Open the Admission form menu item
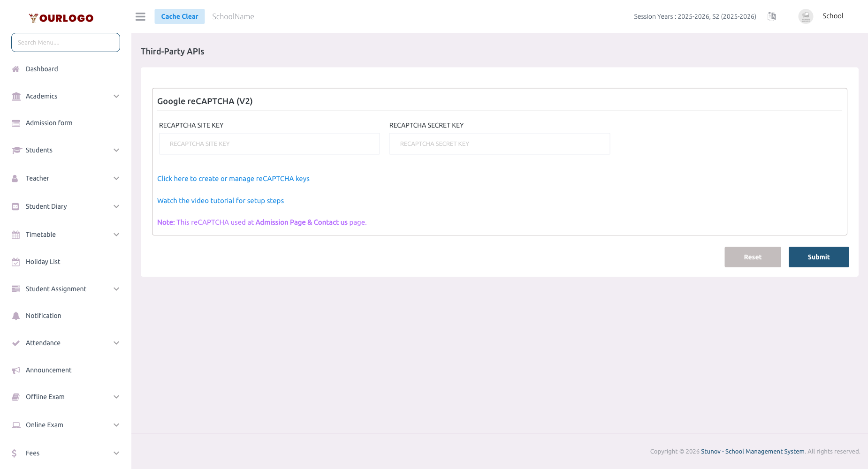This screenshot has width=868, height=469. (x=49, y=122)
